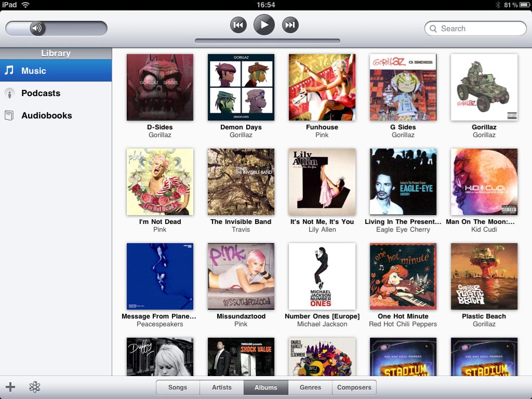Open Living In The Present album cover
This screenshot has width=532, height=399.
pos(403,182)
